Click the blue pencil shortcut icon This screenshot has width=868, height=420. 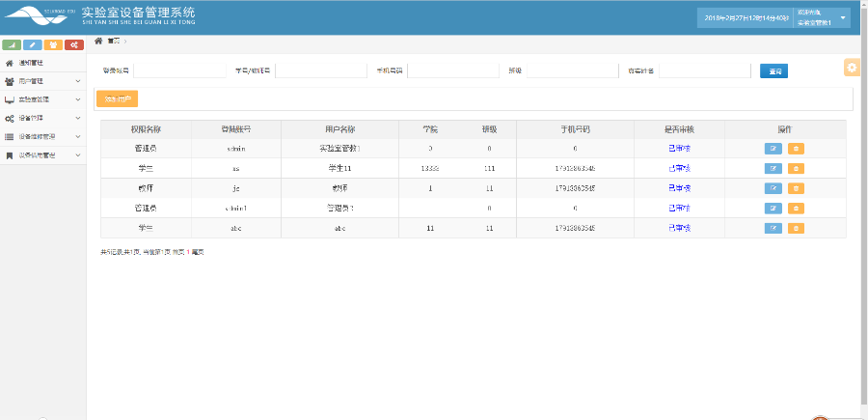click(x=33, y=44)
